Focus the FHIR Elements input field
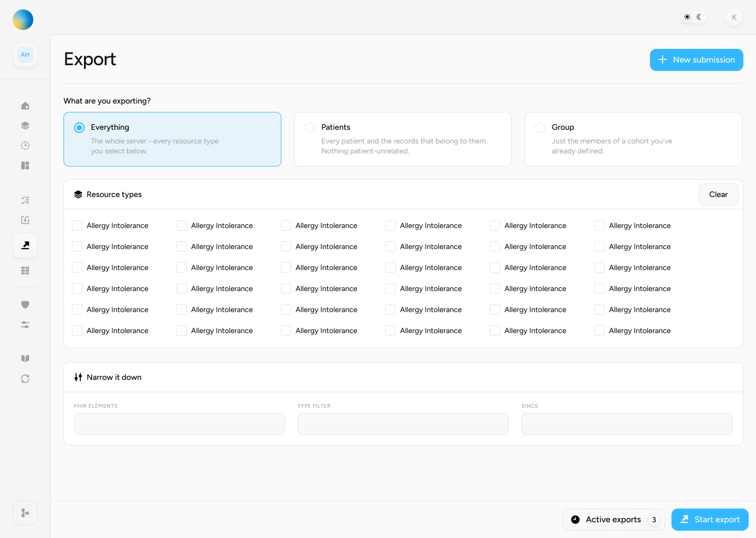Image resolution: width=756 pixels, height=538 pixels. pos(180,424)
